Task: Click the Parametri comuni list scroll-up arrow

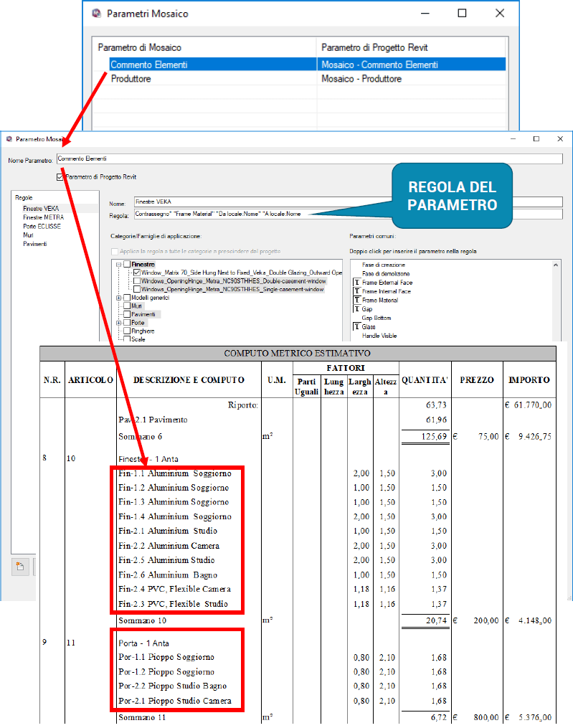Action: pyautogui.click(x=556, y=265)
